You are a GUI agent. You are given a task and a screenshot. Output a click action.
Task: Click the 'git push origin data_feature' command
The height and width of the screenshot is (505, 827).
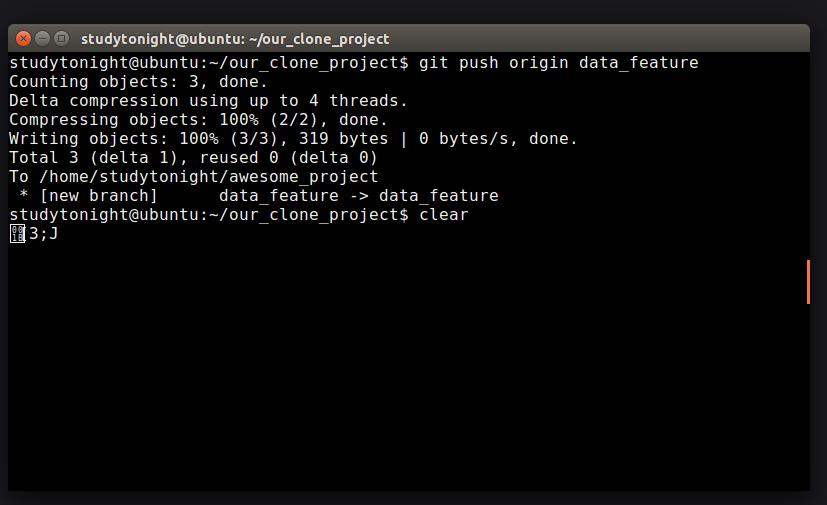pyautogui.click(x=559, y=63)
